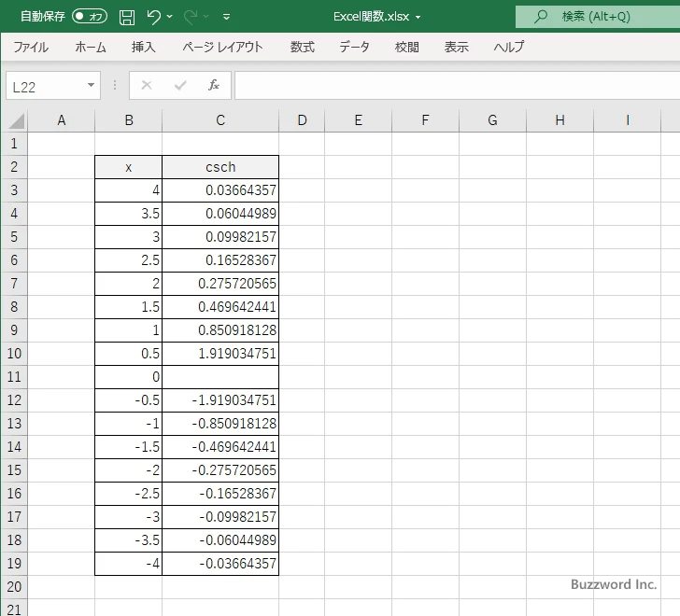The width and height of the screenshot is (680, 616).
Task: Switch to the 数式 tab
Action: pos(303,47)
